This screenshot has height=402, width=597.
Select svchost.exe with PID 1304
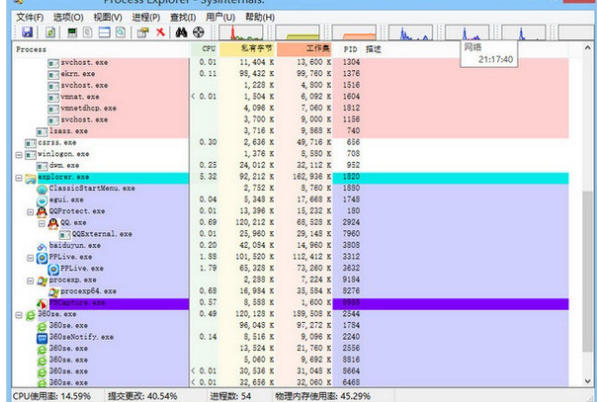click(x=291, y=62)
